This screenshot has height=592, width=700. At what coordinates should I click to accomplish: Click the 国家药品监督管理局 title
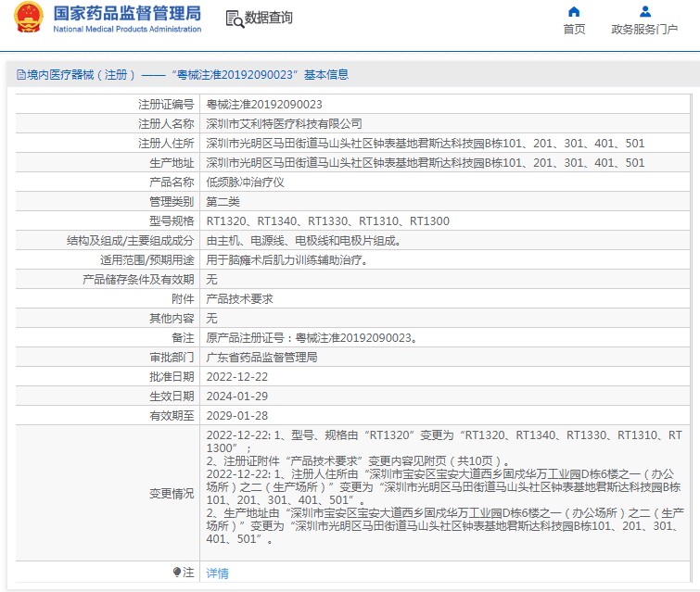pyautogui.click(x=127, y=13)
